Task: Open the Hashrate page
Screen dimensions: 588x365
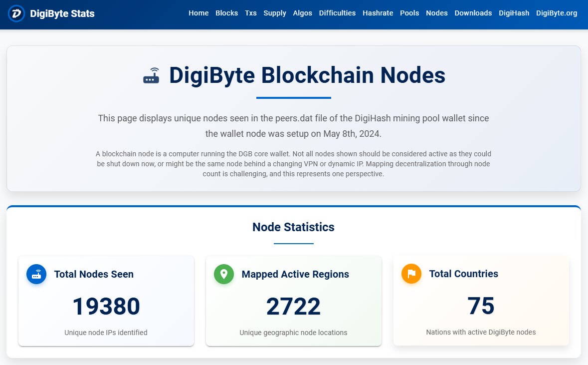Action: pos(378,13)
